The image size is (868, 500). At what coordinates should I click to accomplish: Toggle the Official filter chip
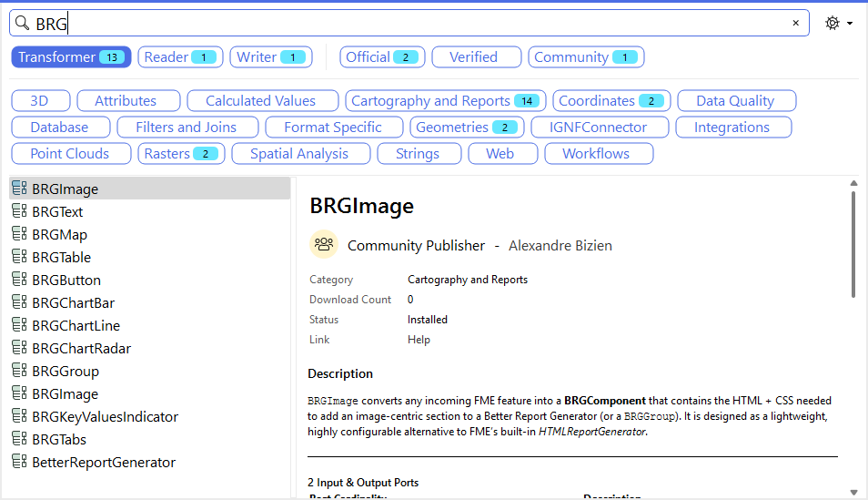pyautogui.click(x=382, y=57)
